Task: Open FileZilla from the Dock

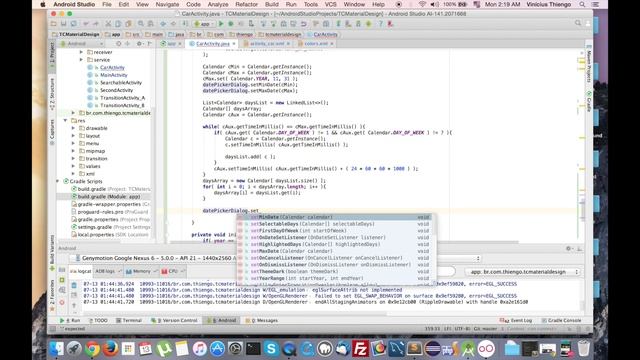Action: click(360, 349)
